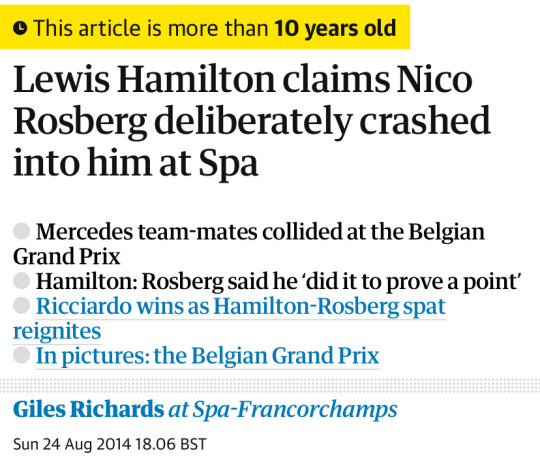Click the word 'reignites' in the link

[x=57, y=331]
